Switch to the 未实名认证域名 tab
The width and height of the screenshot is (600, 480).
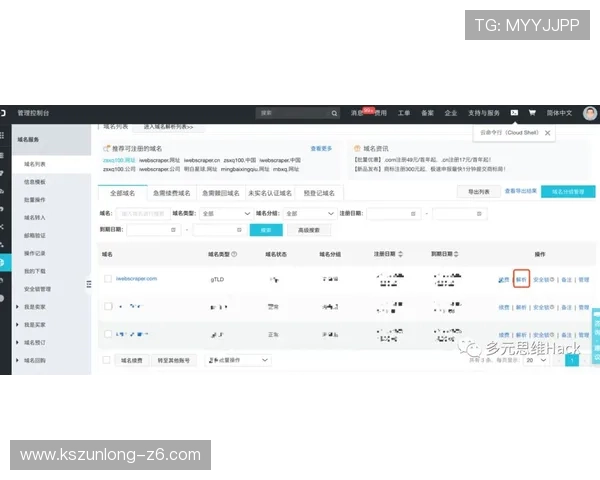pos(270,193)
